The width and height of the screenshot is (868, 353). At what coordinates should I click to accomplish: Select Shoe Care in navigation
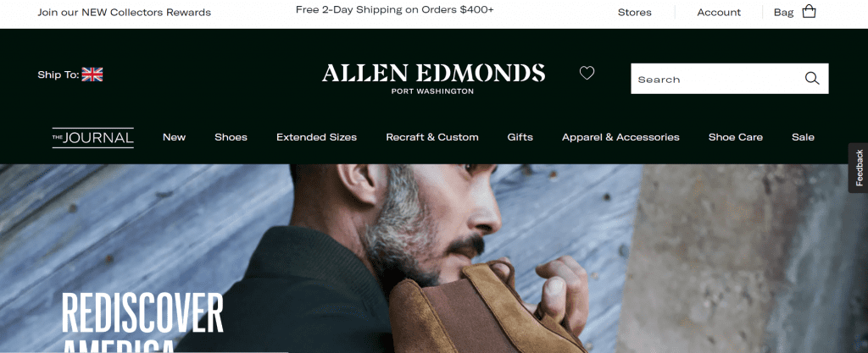[x=736, y=137]
